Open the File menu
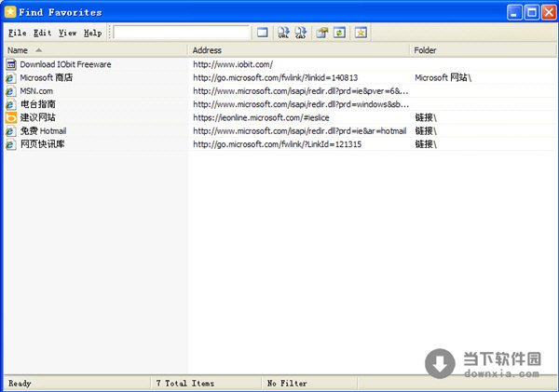This screenshot has height=392, width=559. click(18, 33)
